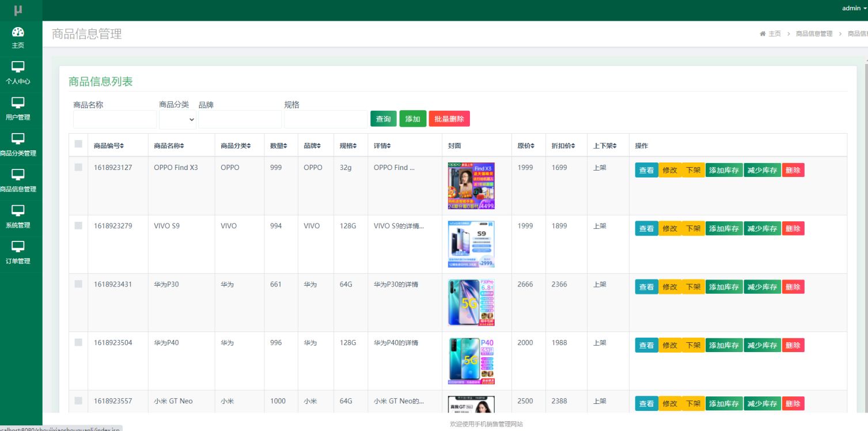Click 减少库存 for VIVO S9
The width and height of the screenshot is (868, 431).
[x=763, y=229]
